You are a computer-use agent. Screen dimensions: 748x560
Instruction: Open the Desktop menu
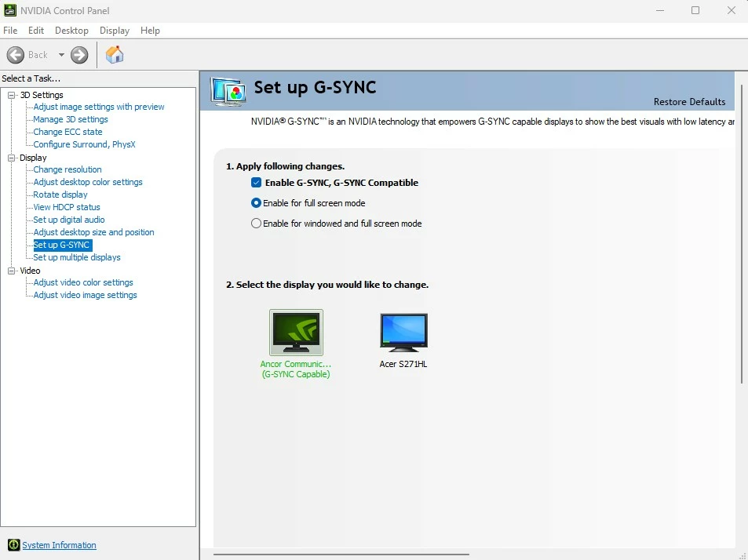pyautogui.click(x=71, y=31)
